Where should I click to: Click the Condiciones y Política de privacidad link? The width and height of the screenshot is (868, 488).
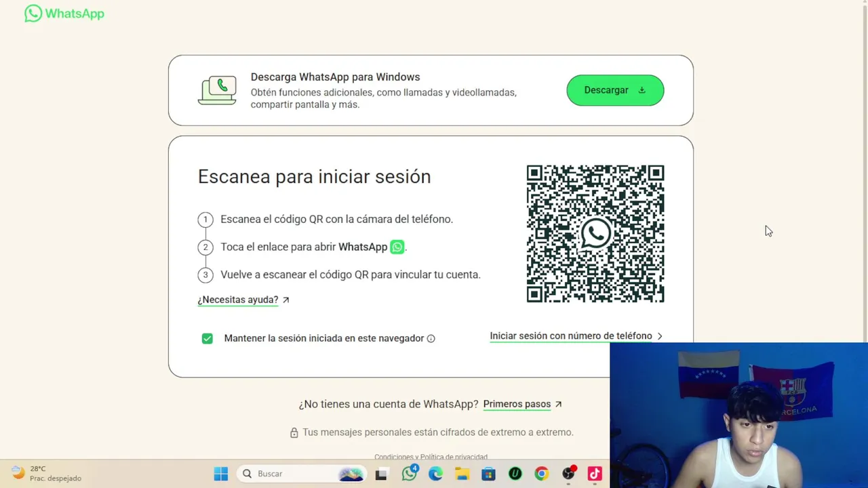click(x=431, y=457)
